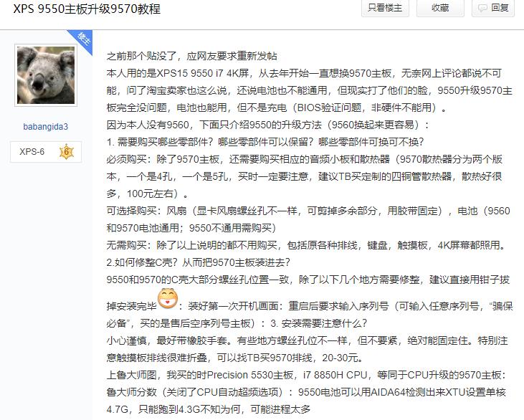Click the text 装好第一次开机画面
Screen dimensions: 524x420
[233, 306]
